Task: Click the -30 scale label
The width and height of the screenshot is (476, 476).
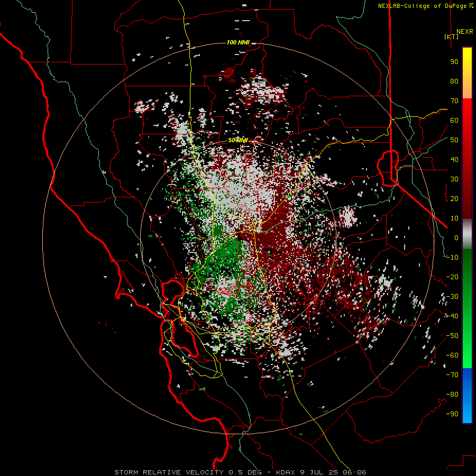Action: tap(452, 297)
